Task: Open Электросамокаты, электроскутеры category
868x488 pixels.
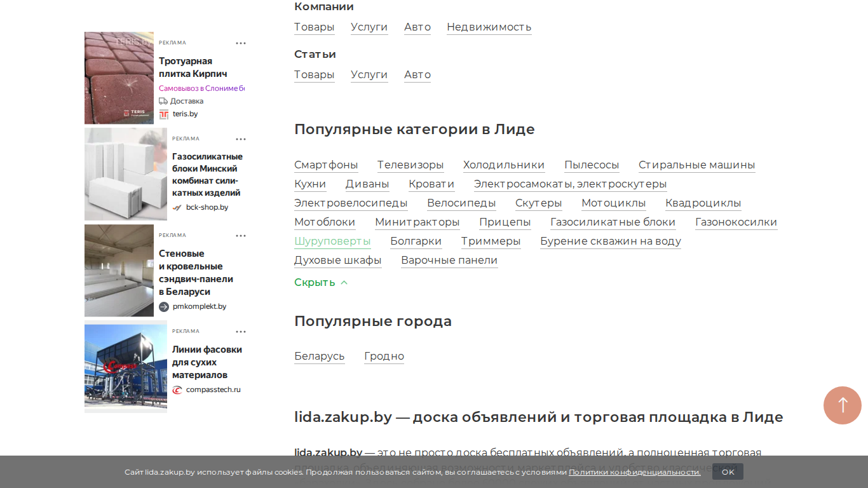Action: (x=571, y=184)
